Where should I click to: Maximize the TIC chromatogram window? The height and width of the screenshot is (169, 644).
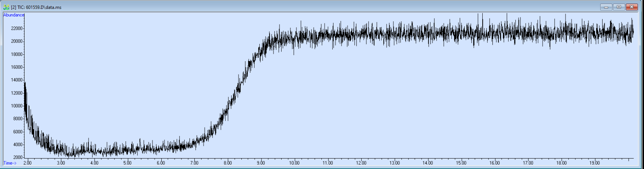(619, 7)
